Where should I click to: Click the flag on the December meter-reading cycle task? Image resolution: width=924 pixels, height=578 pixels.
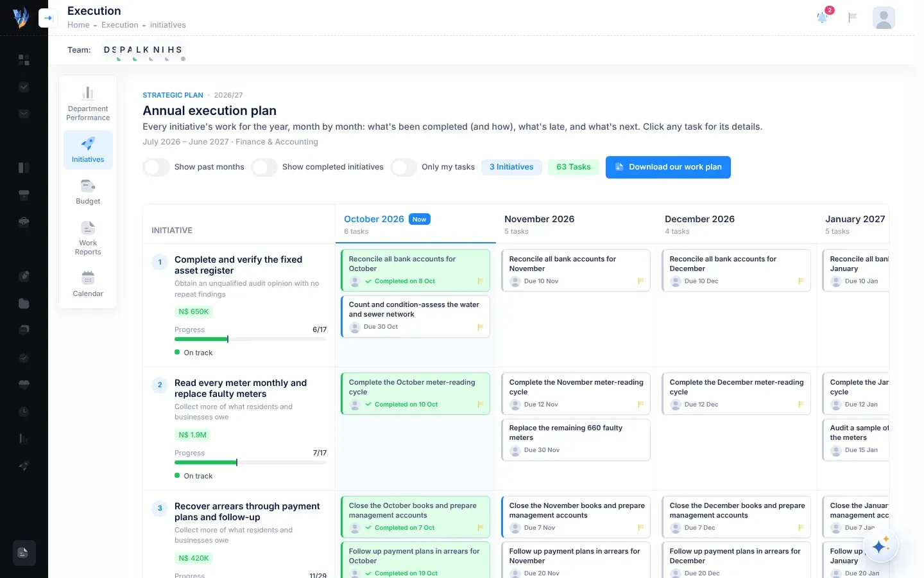801,405
